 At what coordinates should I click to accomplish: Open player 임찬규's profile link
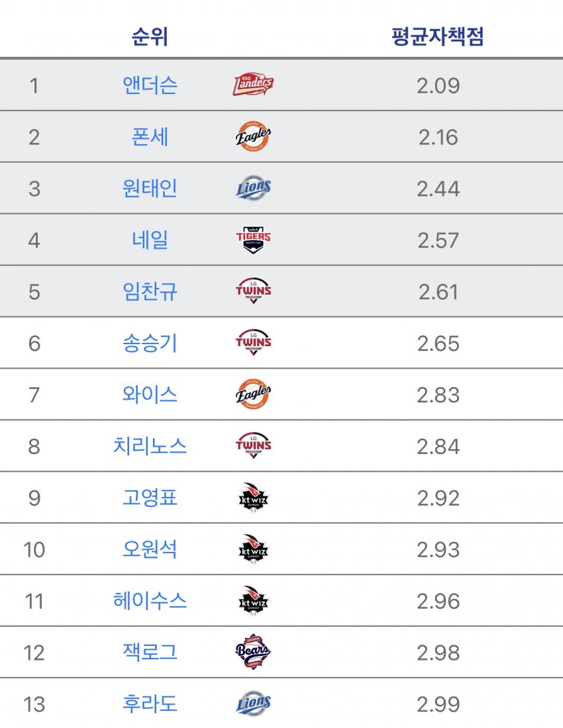[x=150, y=292]
